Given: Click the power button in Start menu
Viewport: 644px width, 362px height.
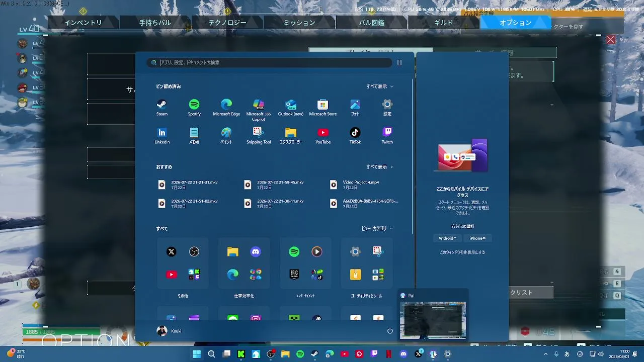Looking at the screenshot, I should pos(390,331).
